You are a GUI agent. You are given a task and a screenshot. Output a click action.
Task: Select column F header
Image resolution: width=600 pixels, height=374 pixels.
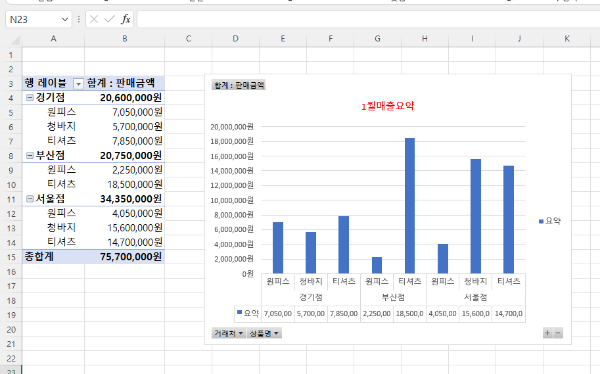[330, 39]
